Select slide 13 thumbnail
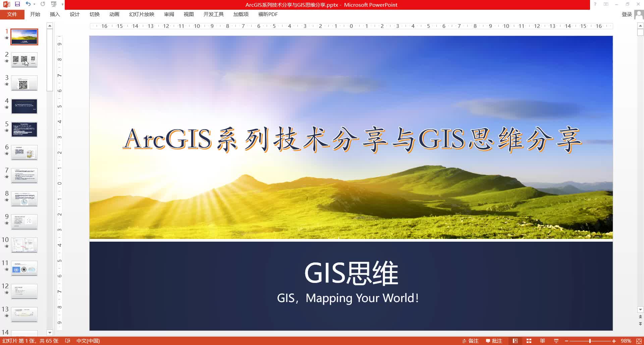Viewport: 644px width, 345px height. point(24,315)
